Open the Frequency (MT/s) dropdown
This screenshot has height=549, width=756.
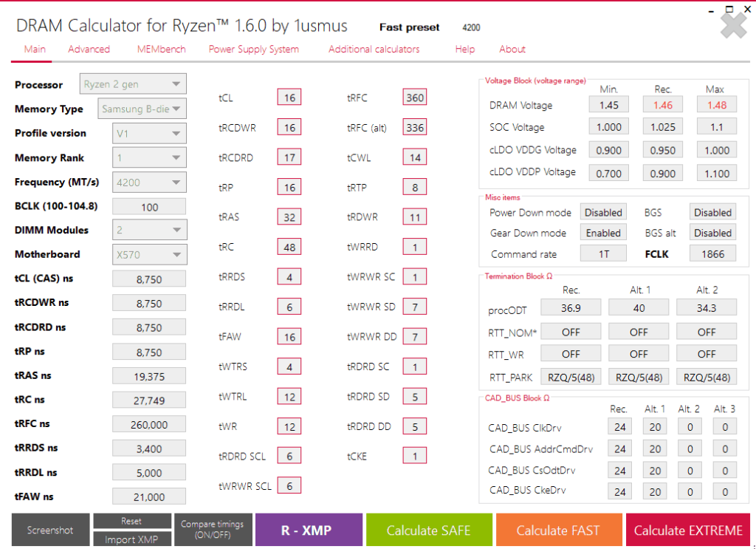click(x=149, y=182)
